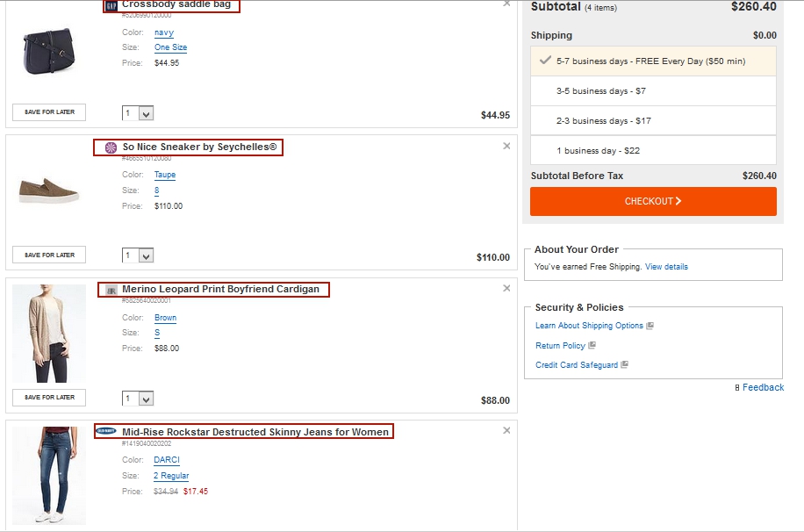The height and width of the screenshot is (532, 804).
Task: Open Learn About Shipping Options link
Action: [589, 326]
